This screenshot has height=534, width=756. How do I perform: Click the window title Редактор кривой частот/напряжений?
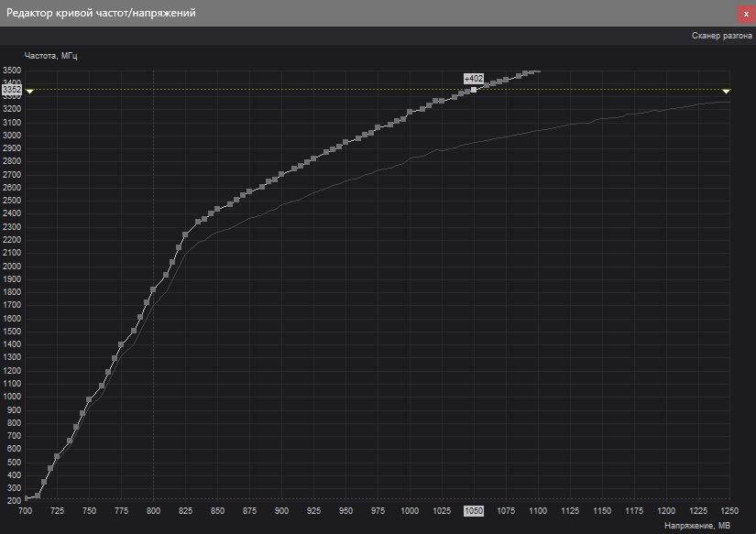[101, 13]
